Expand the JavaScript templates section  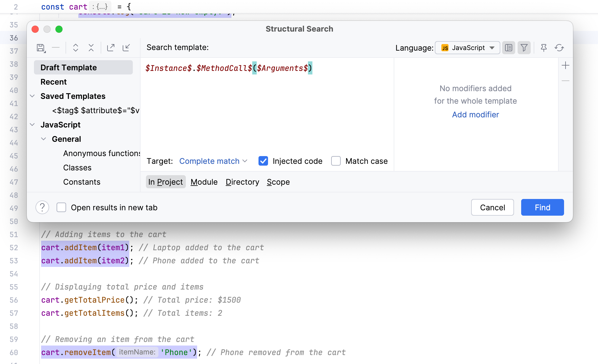[x=33, y=124]
